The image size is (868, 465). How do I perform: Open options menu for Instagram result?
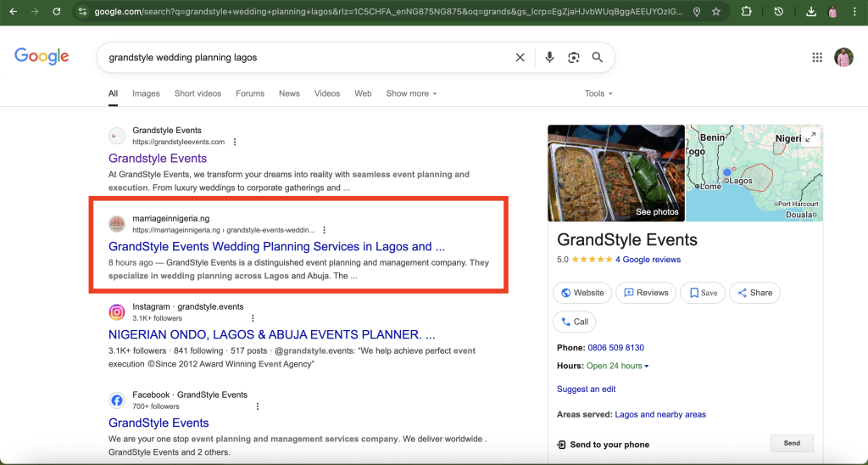253,318
